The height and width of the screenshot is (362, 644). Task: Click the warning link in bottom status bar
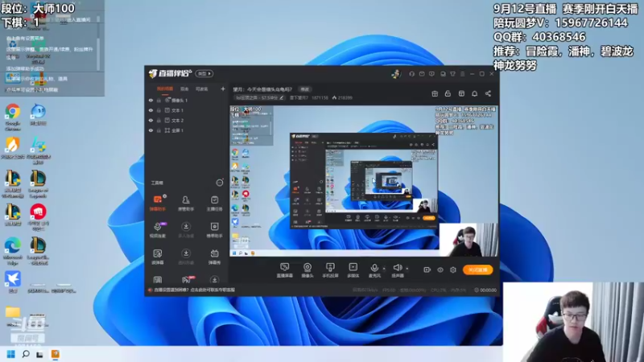click(194, 290)
